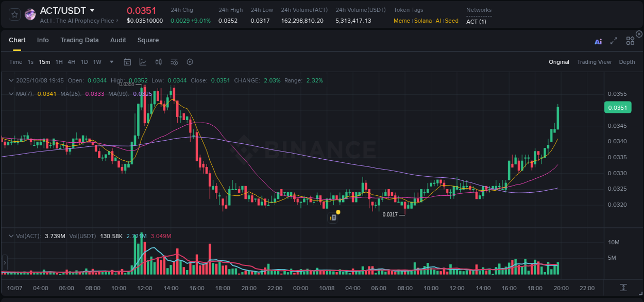Enable Trading View mode
The height and width of the screenshot is (302, 644).
point(594,62)
